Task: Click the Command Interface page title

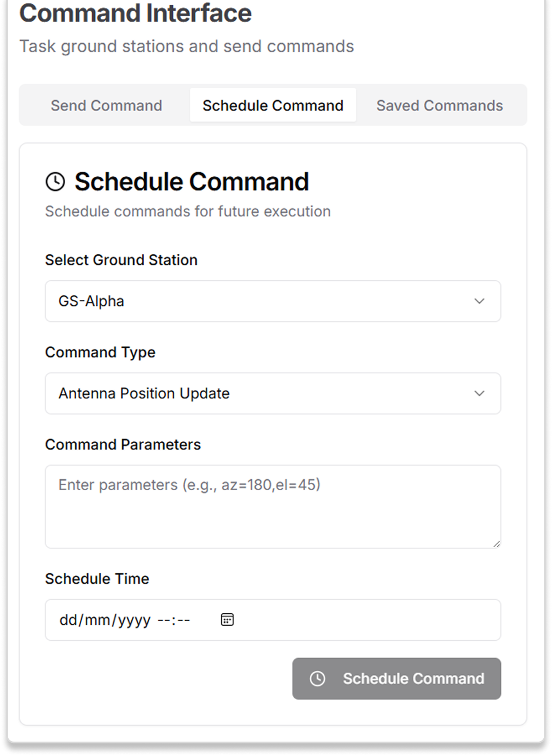Action: coord(135,13)
